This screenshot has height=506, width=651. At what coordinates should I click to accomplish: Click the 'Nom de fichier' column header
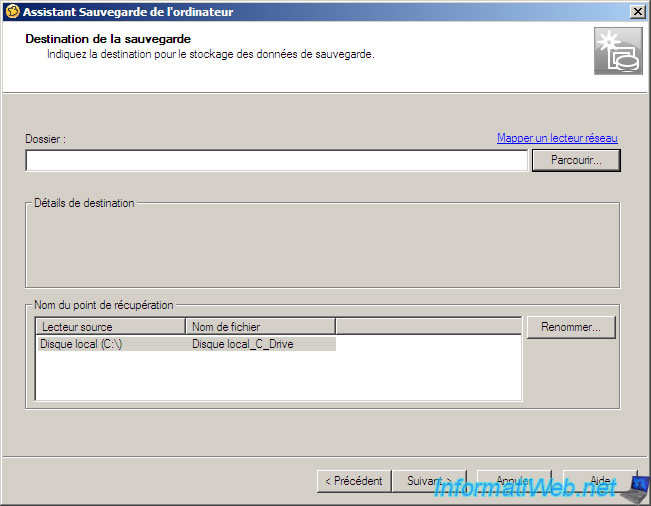coord(260,327)
